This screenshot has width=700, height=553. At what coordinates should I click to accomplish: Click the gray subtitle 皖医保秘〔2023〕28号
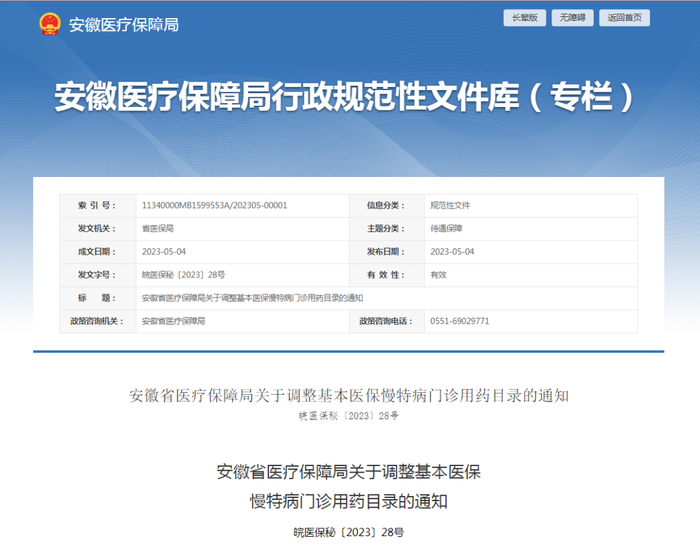point(349,416)
